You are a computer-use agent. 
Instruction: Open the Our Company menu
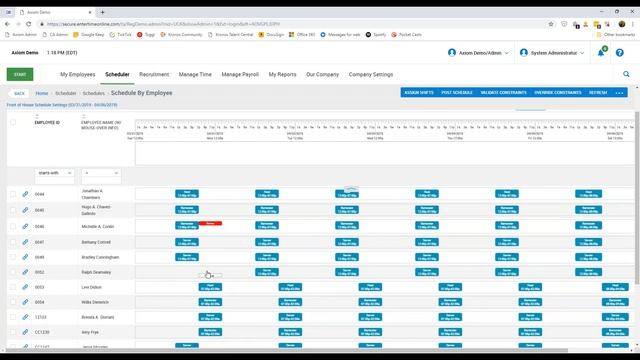tap(322, 74)
